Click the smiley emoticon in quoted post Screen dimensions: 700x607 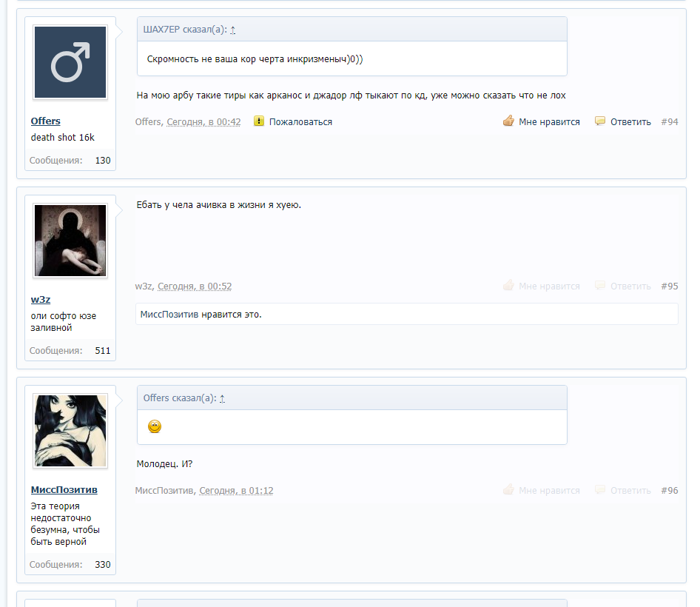(x=155, y=426)
